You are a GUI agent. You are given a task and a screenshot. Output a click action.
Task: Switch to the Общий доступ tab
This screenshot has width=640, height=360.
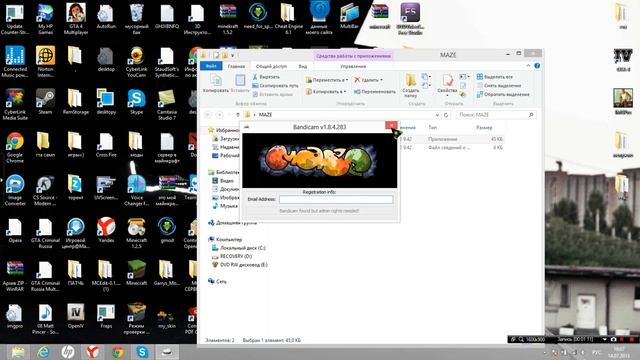click(x=271, y=66)
